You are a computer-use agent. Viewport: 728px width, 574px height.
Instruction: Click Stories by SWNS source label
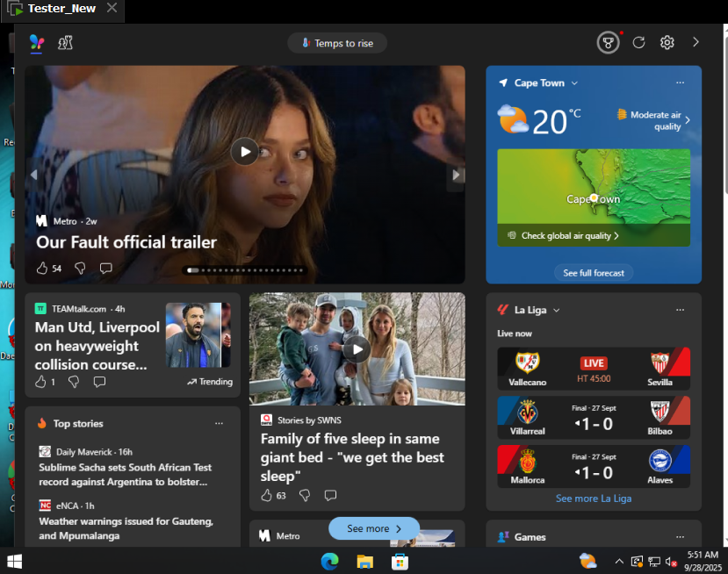click(x=309, y=420)
